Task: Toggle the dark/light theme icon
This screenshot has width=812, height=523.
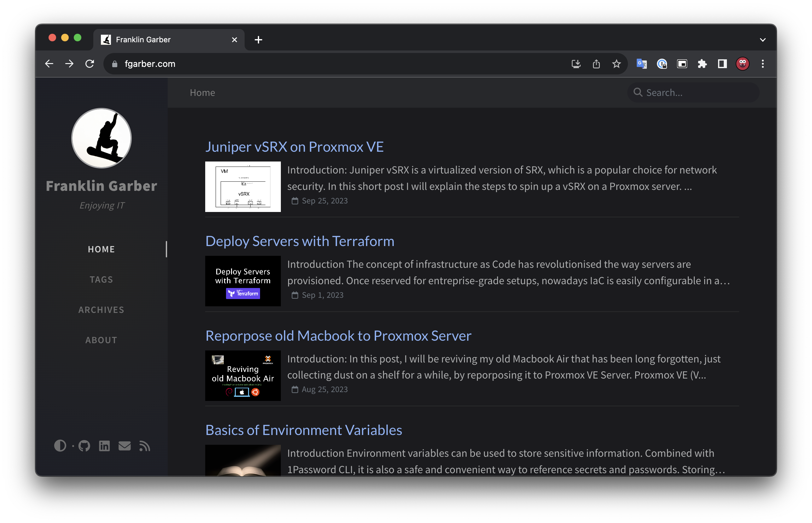Action: pos(60,446)
